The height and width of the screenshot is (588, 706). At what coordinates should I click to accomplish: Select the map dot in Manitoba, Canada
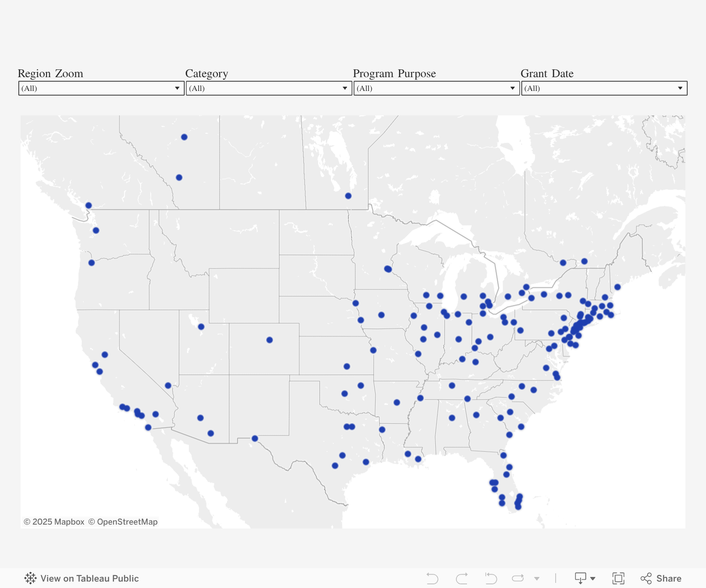(348, 196)
